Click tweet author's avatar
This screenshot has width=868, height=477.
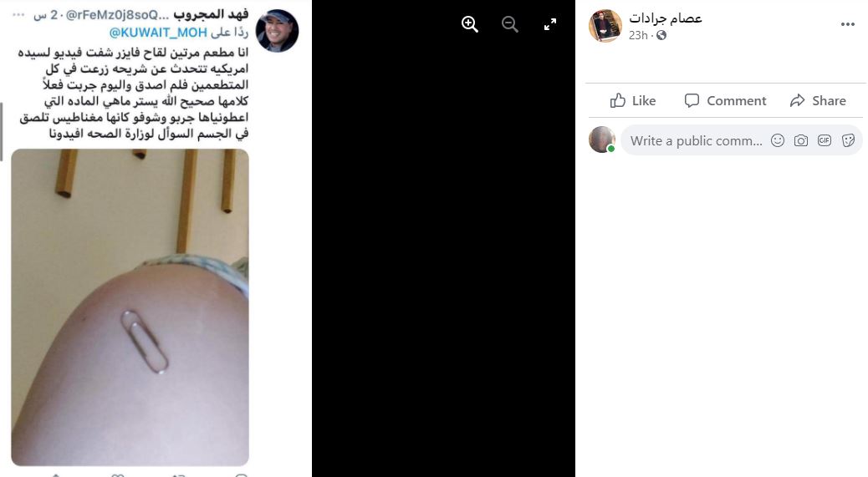[278, 31]
